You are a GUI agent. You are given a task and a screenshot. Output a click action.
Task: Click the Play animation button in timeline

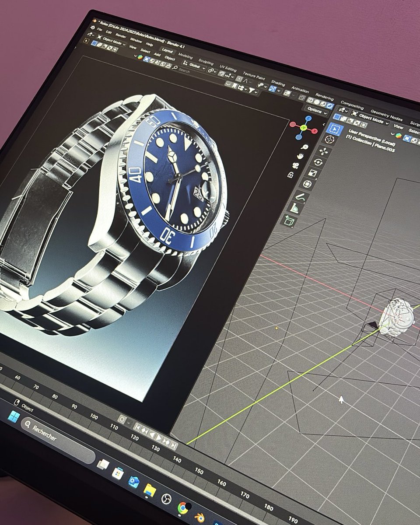[158, 438]
